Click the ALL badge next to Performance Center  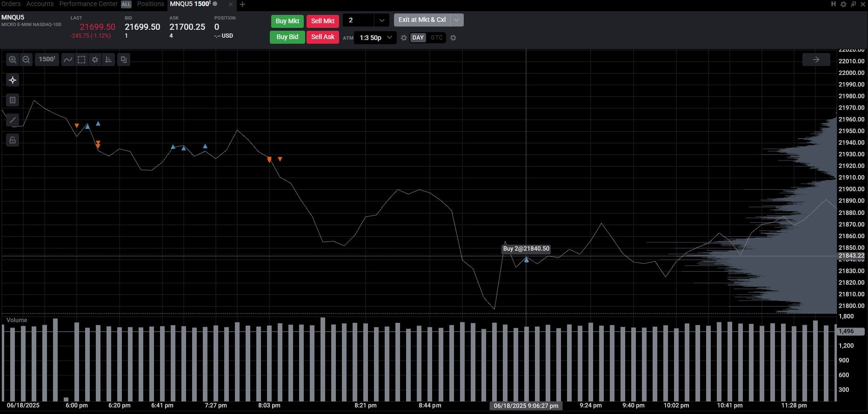point(126,4)
